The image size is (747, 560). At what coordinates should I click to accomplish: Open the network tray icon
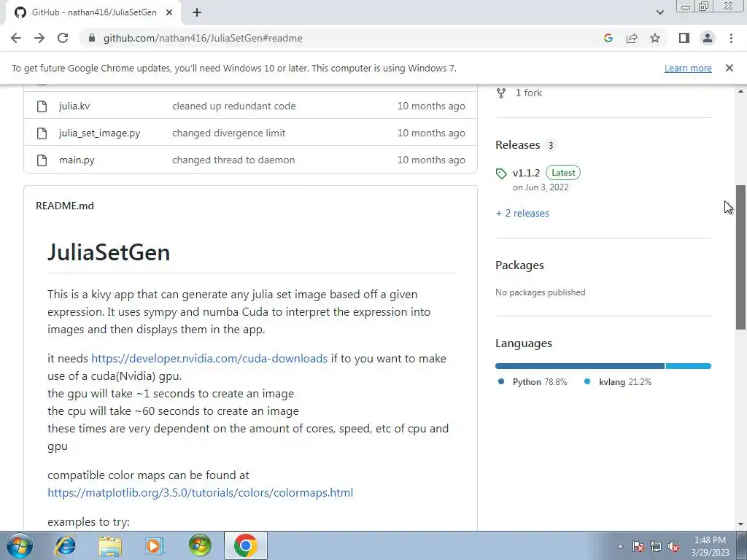(x=656, y=546)
